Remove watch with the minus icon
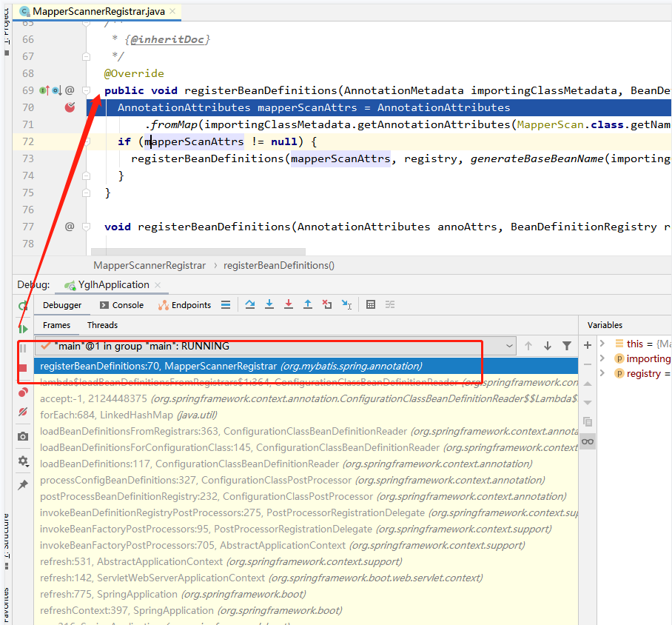 pyautogui.click(x=588, y=364)
